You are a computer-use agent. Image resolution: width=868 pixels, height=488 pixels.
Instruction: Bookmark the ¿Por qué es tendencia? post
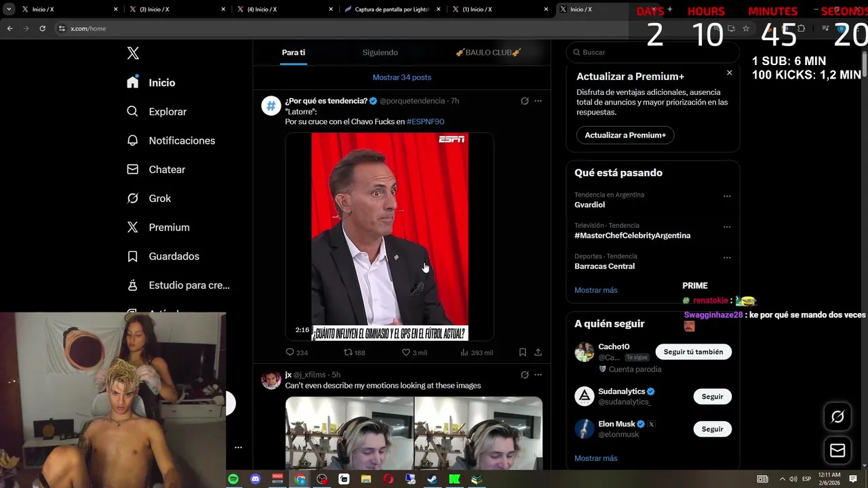click(523, 352)
